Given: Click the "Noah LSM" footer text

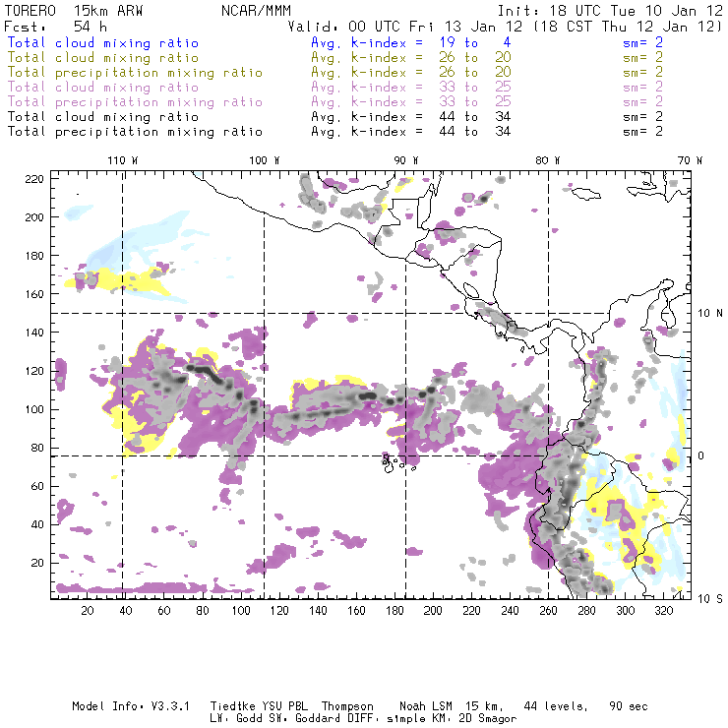Looking at the screenshot, I should pos(426,706).
